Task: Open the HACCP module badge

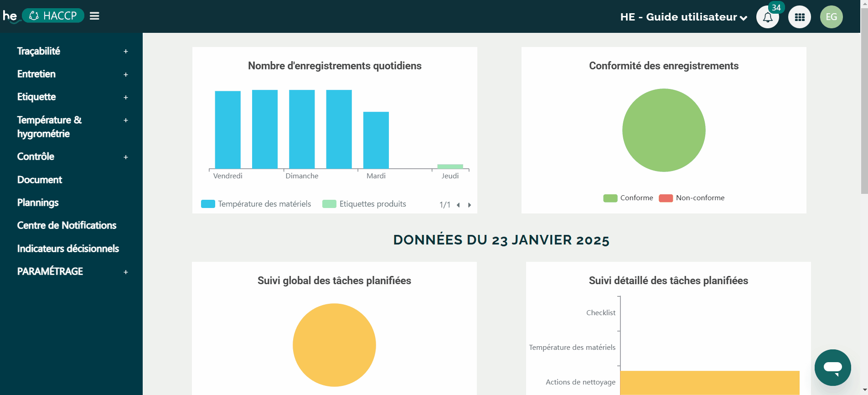Action: point(53,16)
